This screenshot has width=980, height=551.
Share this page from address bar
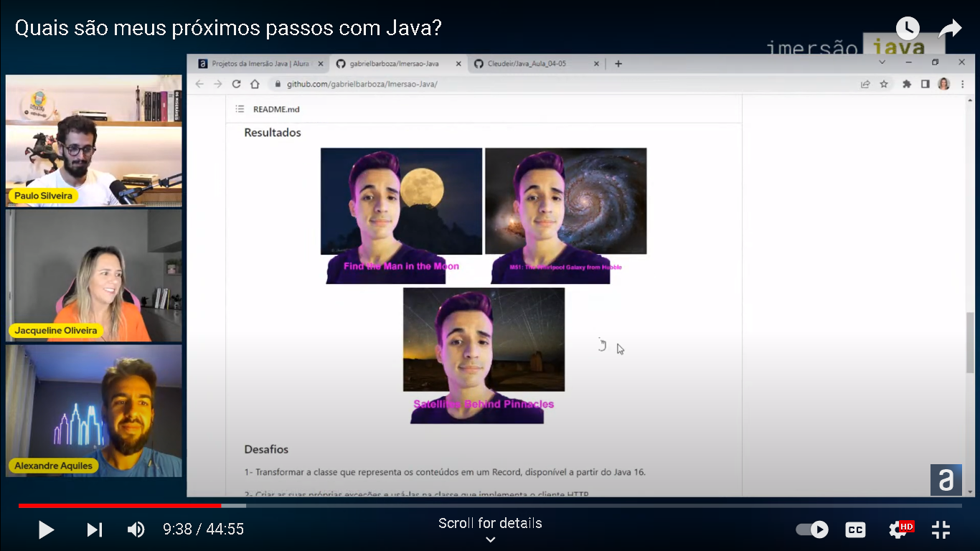(x=866, y=84)
